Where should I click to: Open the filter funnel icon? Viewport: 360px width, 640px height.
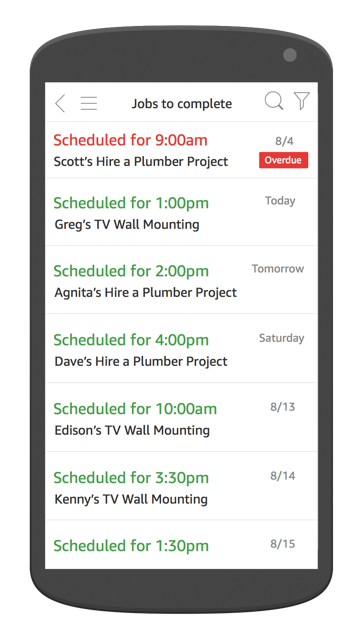click(302, 101)
